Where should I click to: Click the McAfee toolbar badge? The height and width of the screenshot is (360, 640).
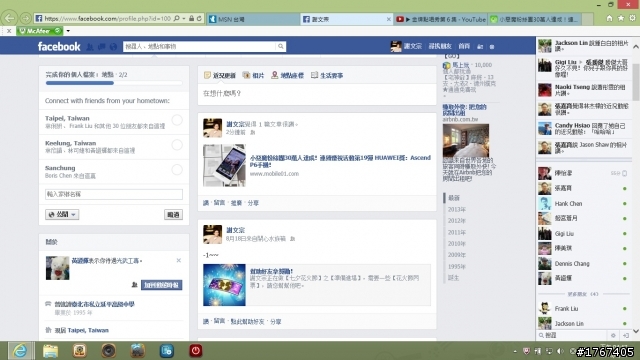pyautogui.click(x=40, y=31)
